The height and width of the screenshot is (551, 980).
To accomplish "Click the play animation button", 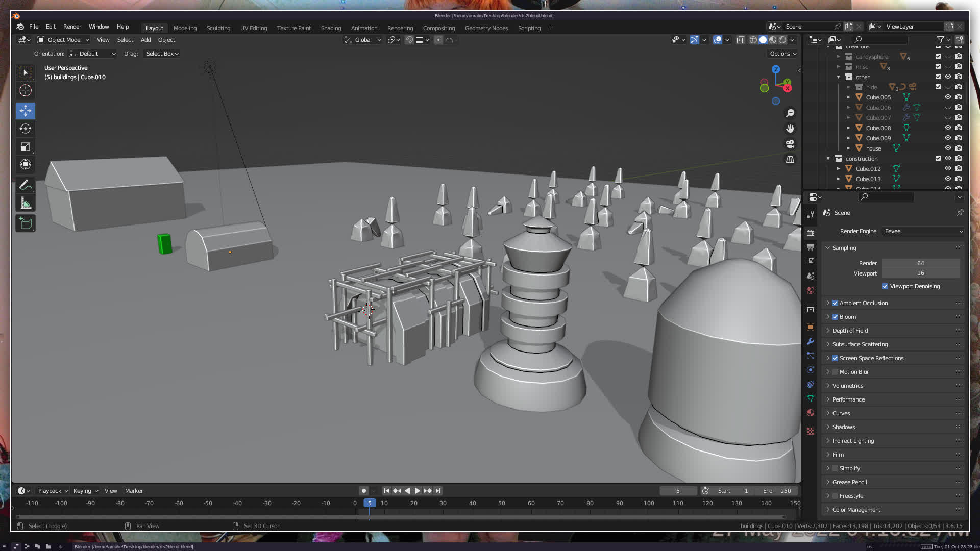I will tap(417, 491).
